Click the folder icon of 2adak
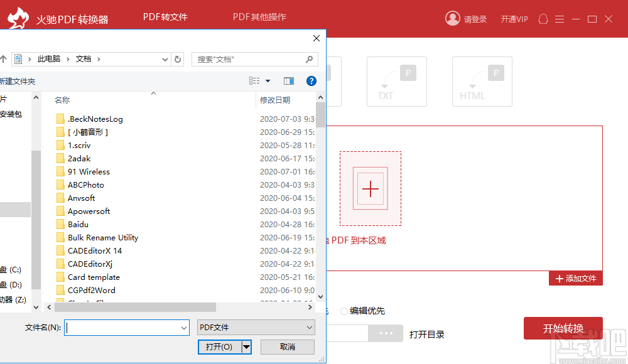The image size is (628, 364). pyautogui.click(x=60, y=158)
